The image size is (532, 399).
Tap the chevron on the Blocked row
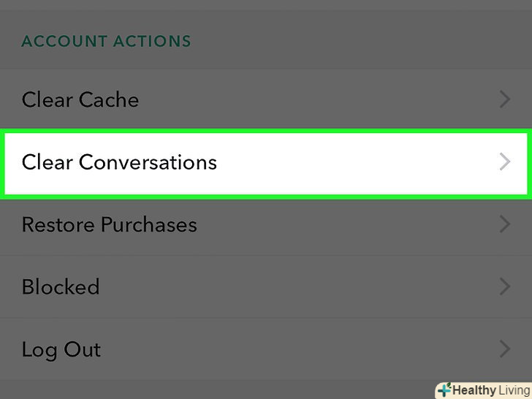[504, 286]
